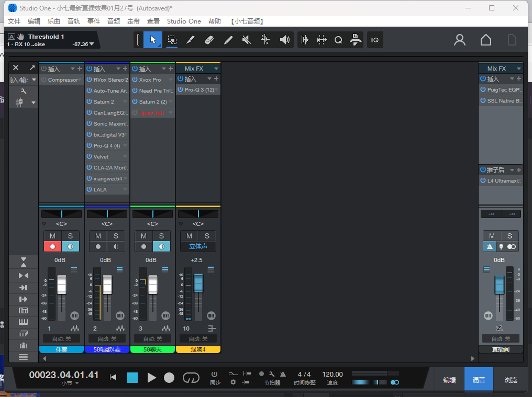Expand the Pro-Q 4 (4) plugin dropdown
The height and width of the screenshot is (397, 532).
coord(125,146)
